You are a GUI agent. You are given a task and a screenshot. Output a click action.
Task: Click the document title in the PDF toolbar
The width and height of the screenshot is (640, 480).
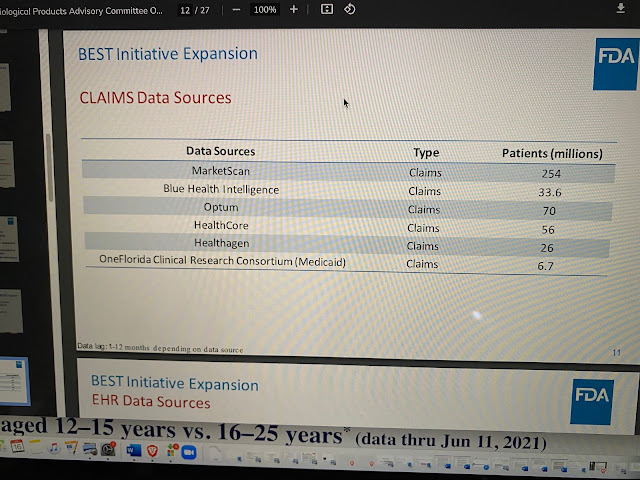point(81,11)
